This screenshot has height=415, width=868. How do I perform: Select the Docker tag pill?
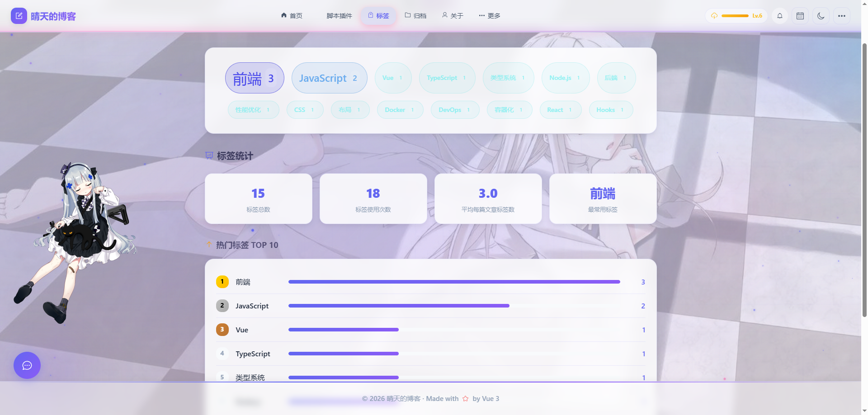coord(400,110)
